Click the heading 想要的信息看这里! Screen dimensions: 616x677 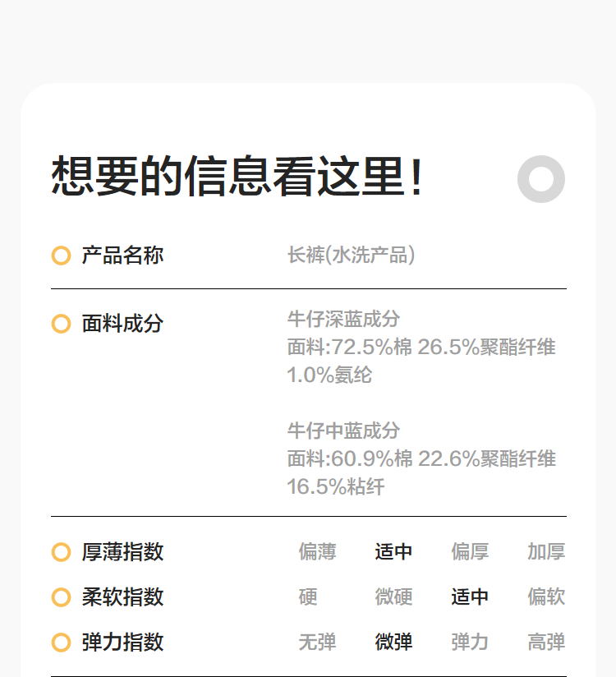(237, 176)
